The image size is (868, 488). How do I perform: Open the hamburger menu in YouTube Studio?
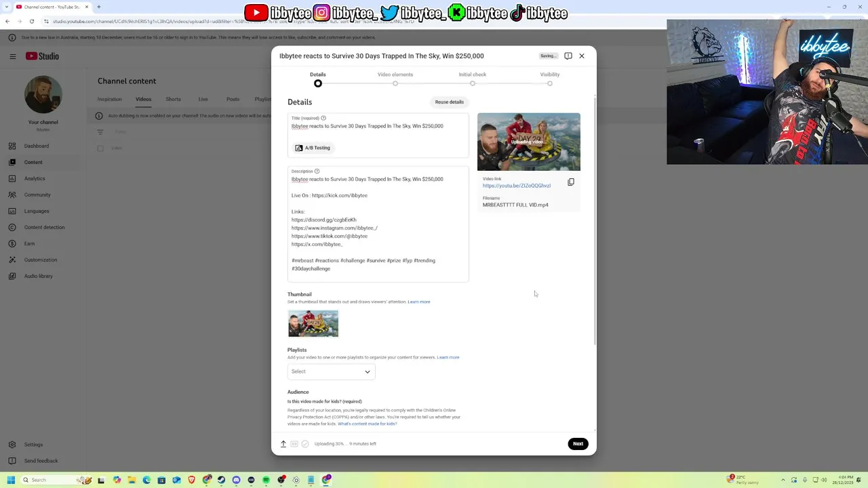pyautogui.click(x=12, y=56)
